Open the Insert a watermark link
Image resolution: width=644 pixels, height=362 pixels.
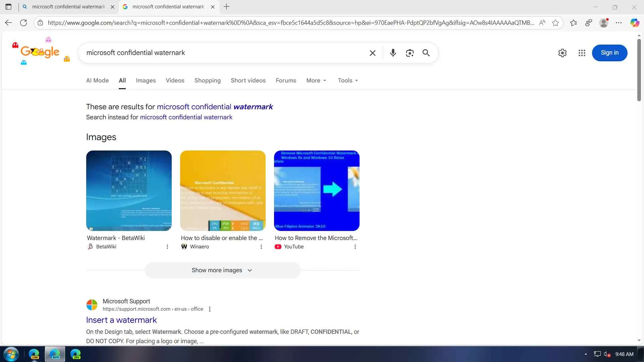121,320
